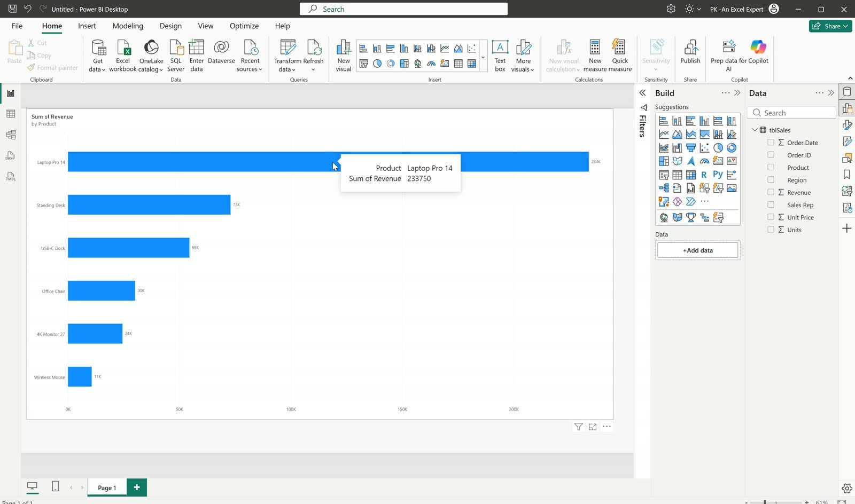Click the Publish button
Image resolution: width=855 pixels, height=504 pixels.
point(690,52)
